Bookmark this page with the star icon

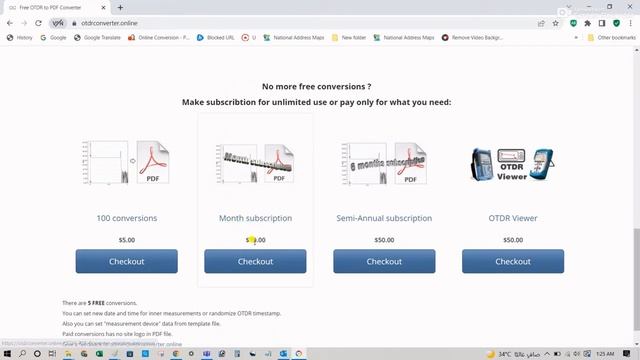(556, 23)
